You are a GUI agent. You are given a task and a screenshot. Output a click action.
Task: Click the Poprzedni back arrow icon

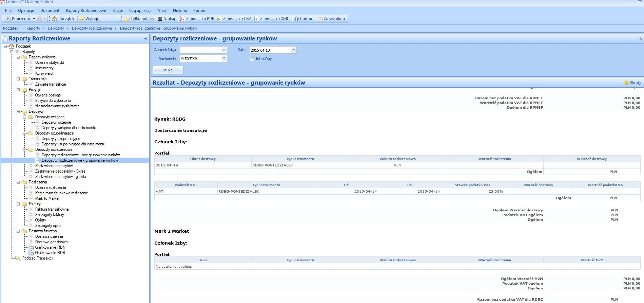click(x=8, y=19)
